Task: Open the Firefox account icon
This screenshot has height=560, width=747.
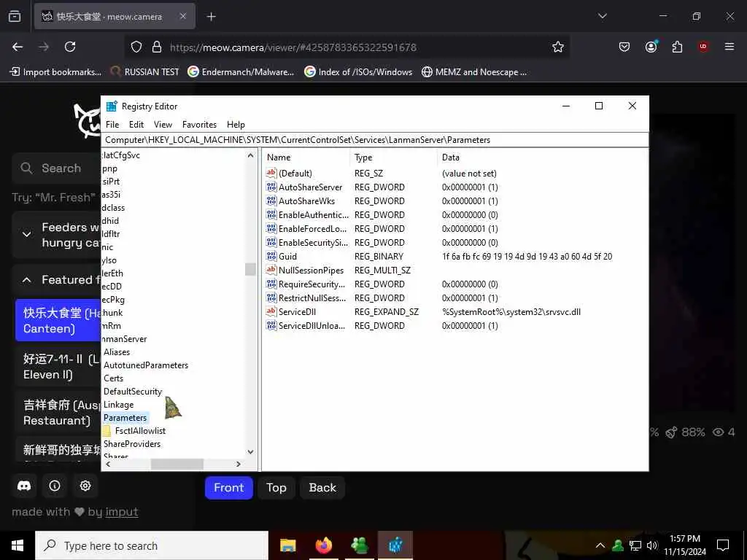Action: pyautogui.click(x=651, y=47)
